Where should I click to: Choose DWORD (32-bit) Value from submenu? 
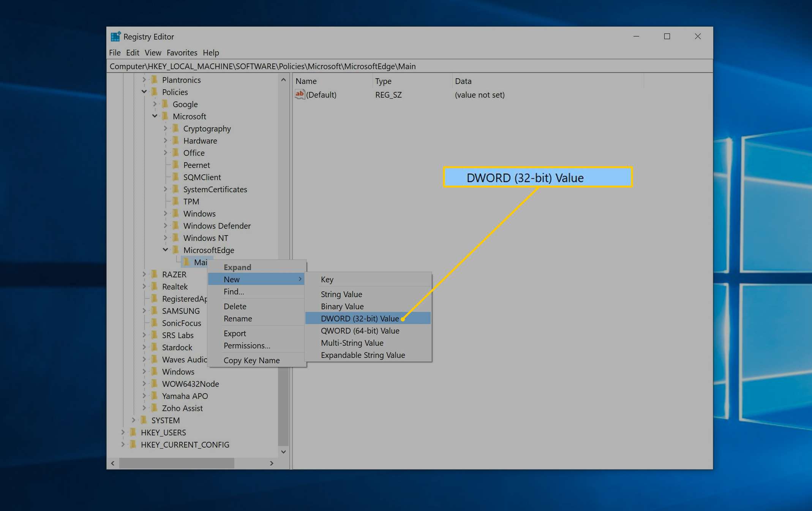368,318
